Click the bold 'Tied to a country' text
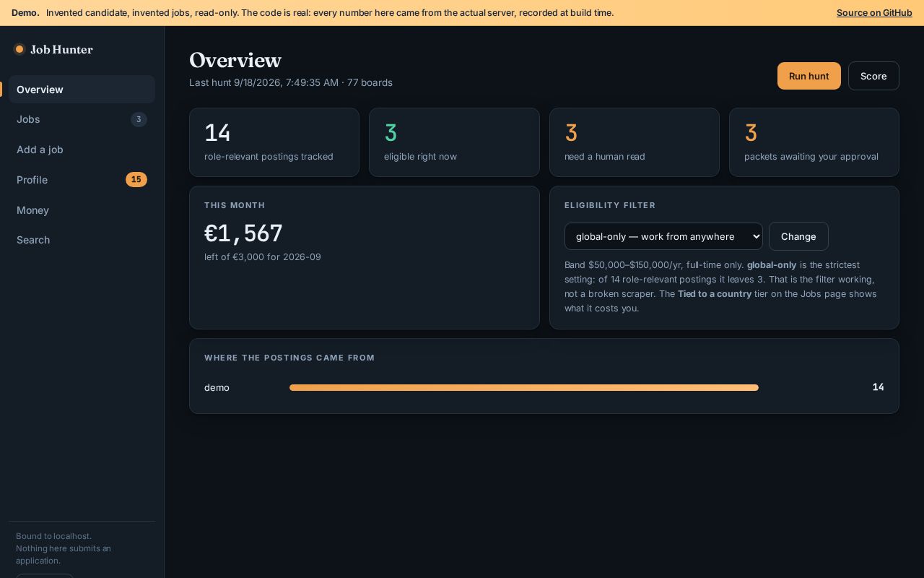Screen dimensions: 924x578 (715, 293)
